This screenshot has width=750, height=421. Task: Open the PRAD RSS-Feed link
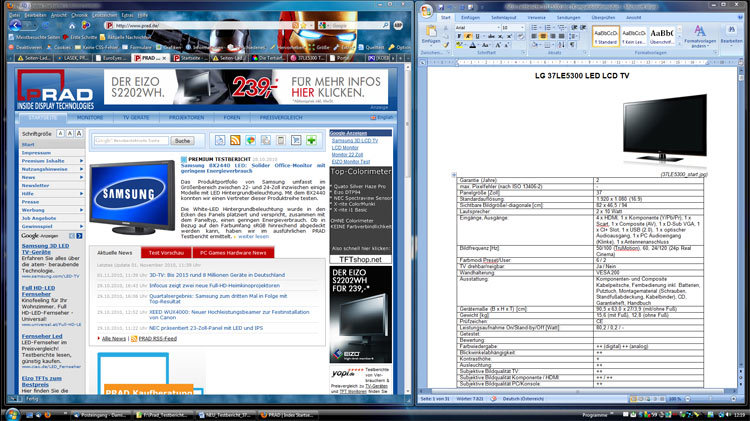[x=158, y=339]
